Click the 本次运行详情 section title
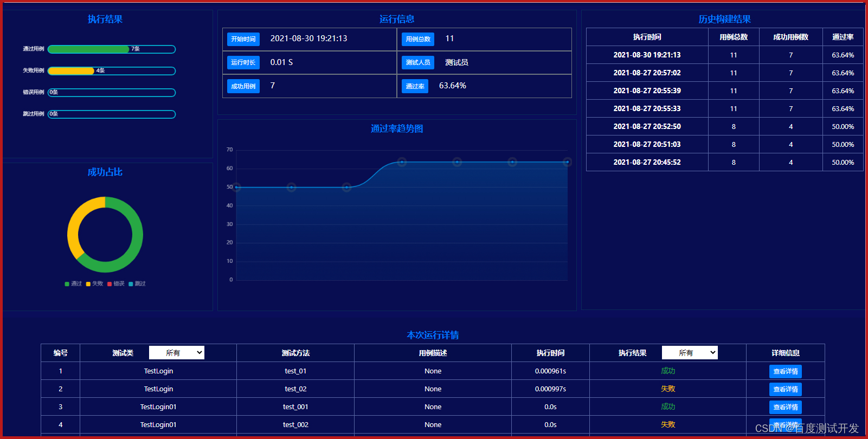 (x=433, y=335)
